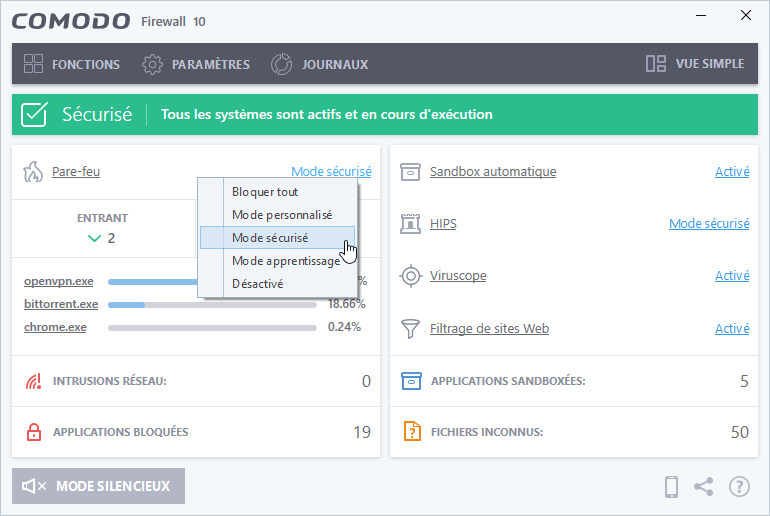Click the network intrusions signal icon
The image size is (770, 516).
tap(33, 381)
